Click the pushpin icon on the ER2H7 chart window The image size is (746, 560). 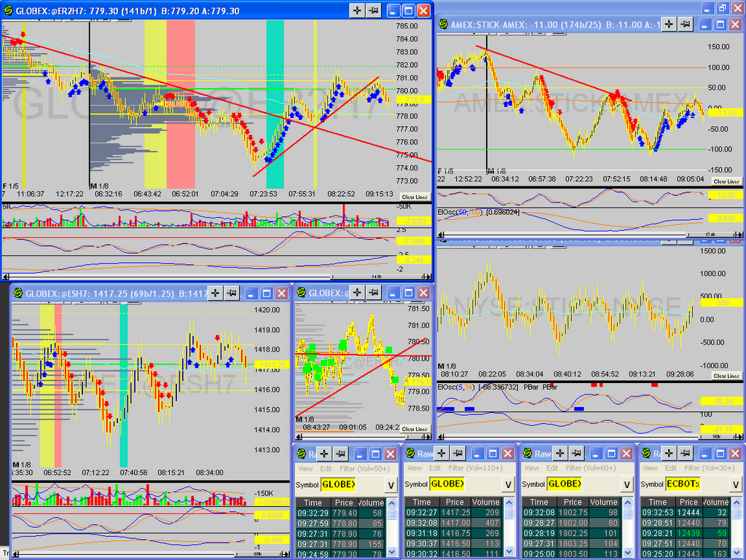tap(375, 10)
